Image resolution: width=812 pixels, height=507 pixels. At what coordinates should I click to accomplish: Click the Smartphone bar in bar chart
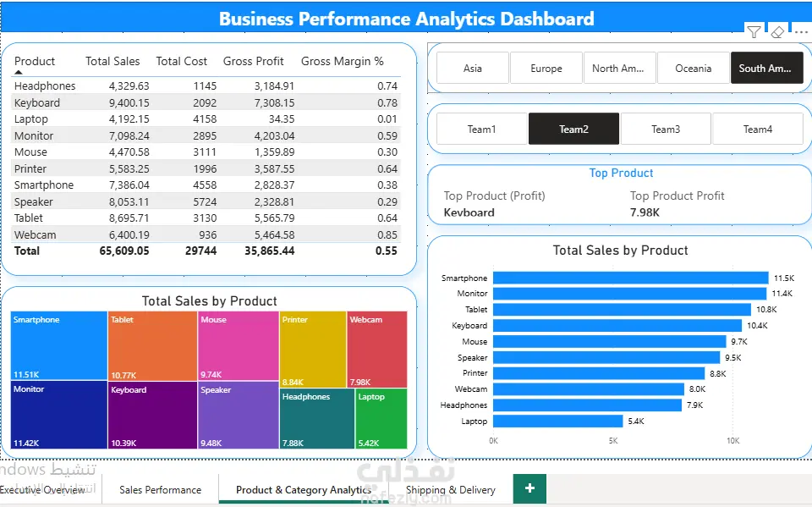630,278
